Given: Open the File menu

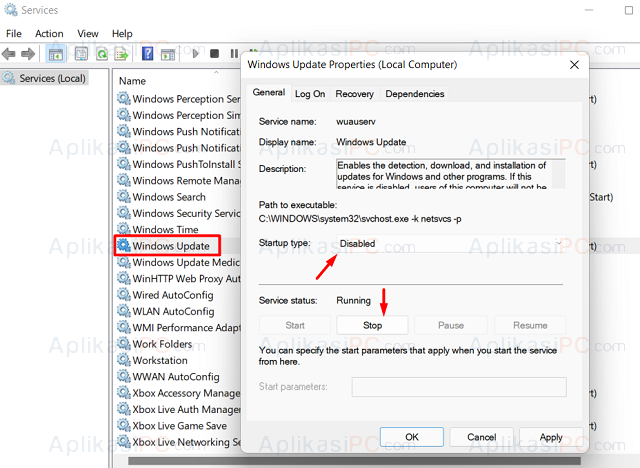Looking at the screenshot, I should [x=14, y=33].
